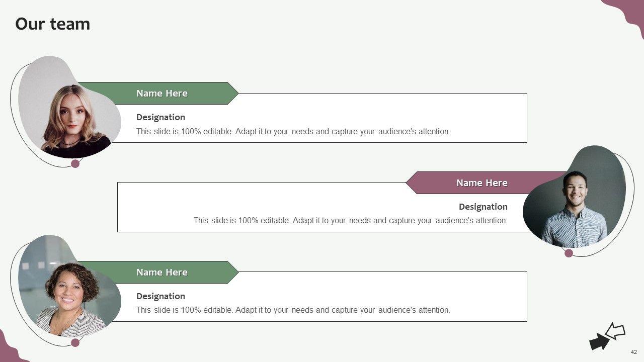The width and height of the screenshot is (644, 362).
Task: Select "Designation" heading in blonde woman's card
Action: coord(160,117)
